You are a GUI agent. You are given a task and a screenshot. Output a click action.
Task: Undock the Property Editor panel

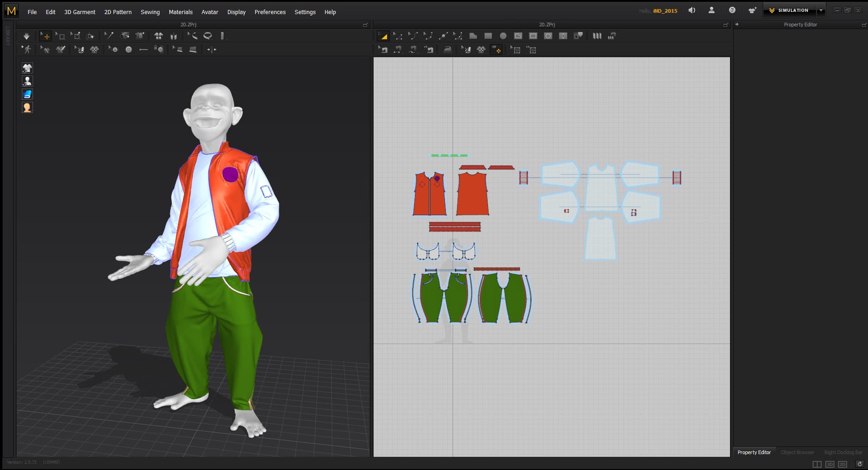click(863, 25)
